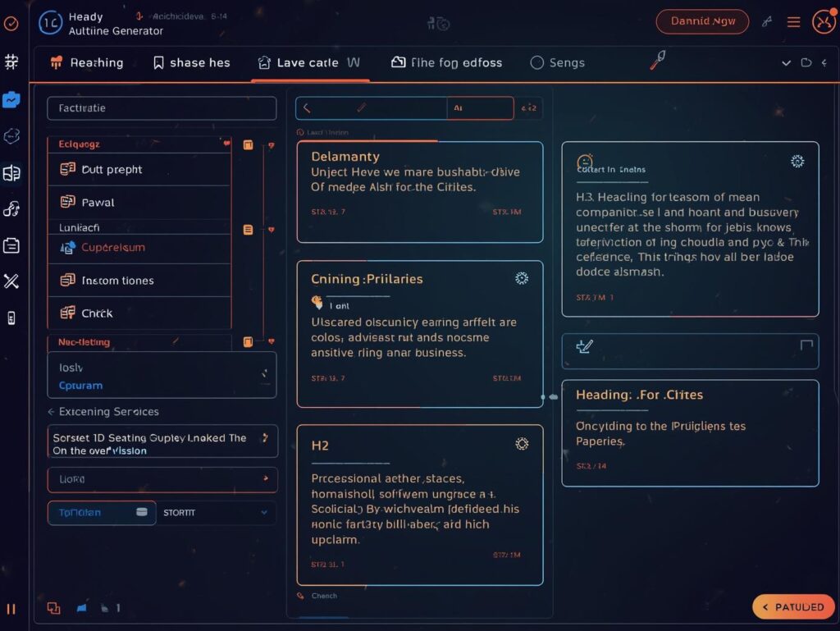Click the Factiratie input field
The image size is (840, 631).
162,108
